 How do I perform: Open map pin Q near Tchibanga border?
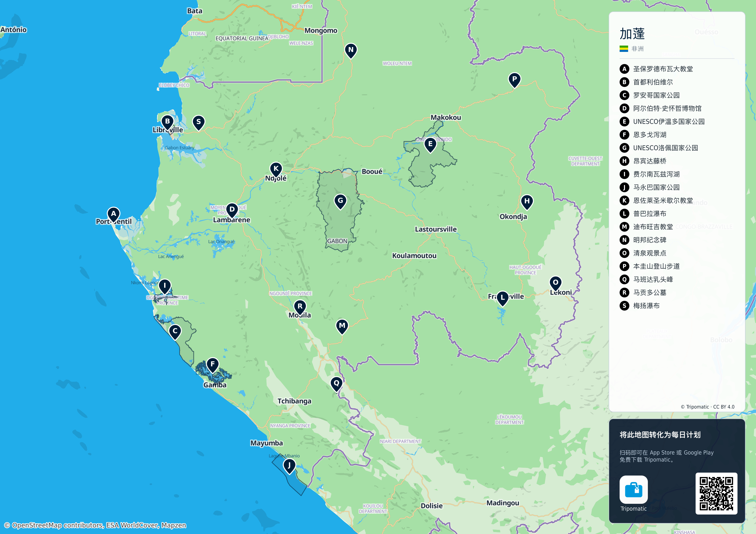click(336, 384)
